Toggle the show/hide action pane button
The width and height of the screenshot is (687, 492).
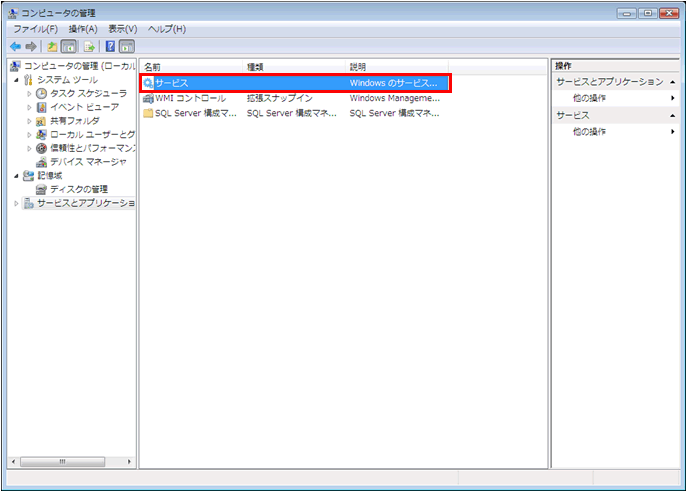(x=127, y=46)
